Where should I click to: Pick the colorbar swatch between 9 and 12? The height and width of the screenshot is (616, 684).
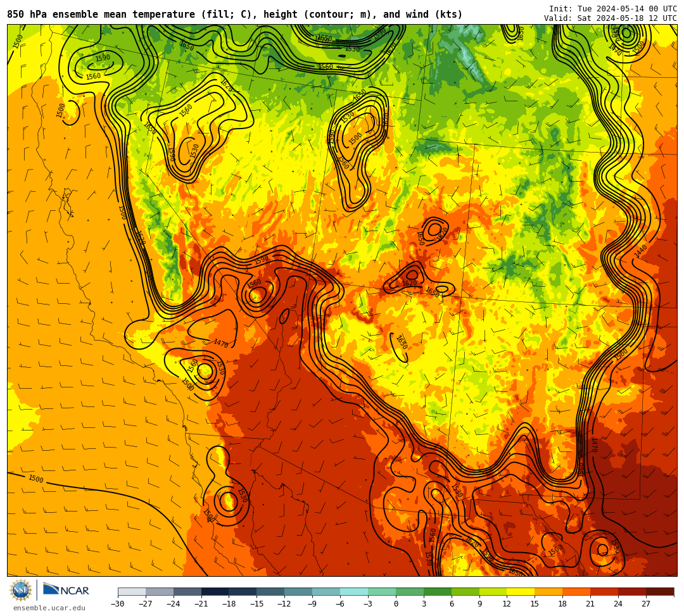coord(493,591)
